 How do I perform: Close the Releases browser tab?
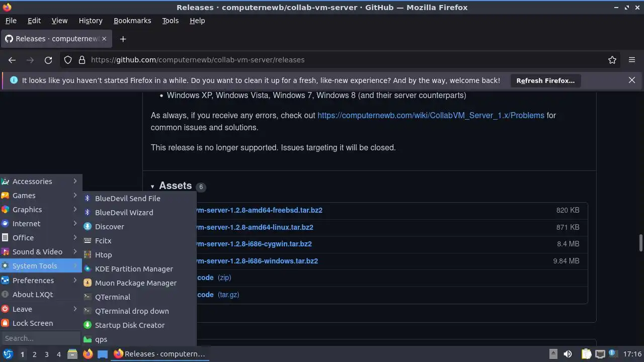(104, 39)
